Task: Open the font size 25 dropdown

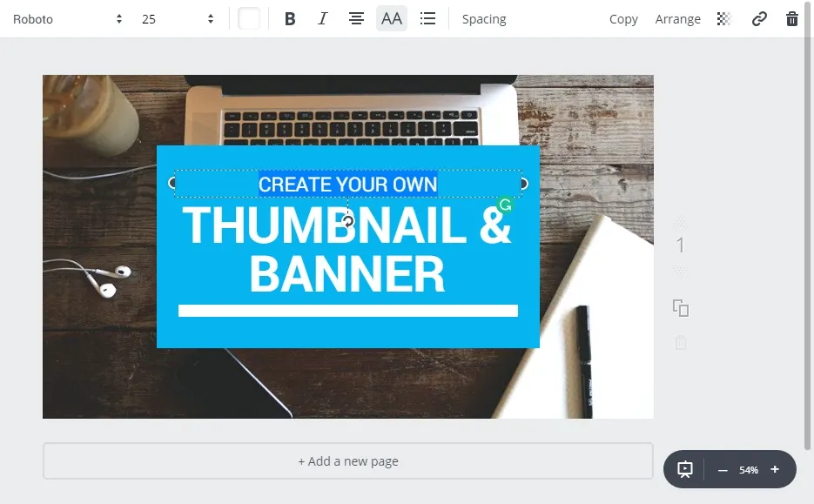Action: point(177,19)
